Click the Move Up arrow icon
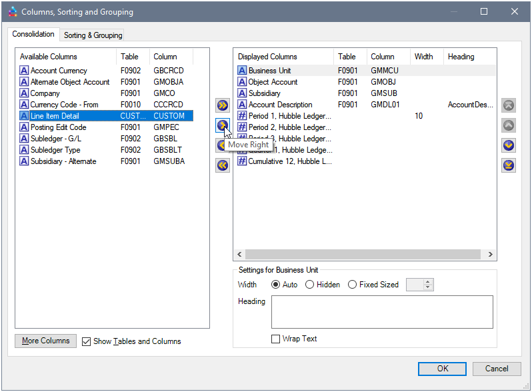The width and height of the screenshot is (532, 392). pos(509,125)
